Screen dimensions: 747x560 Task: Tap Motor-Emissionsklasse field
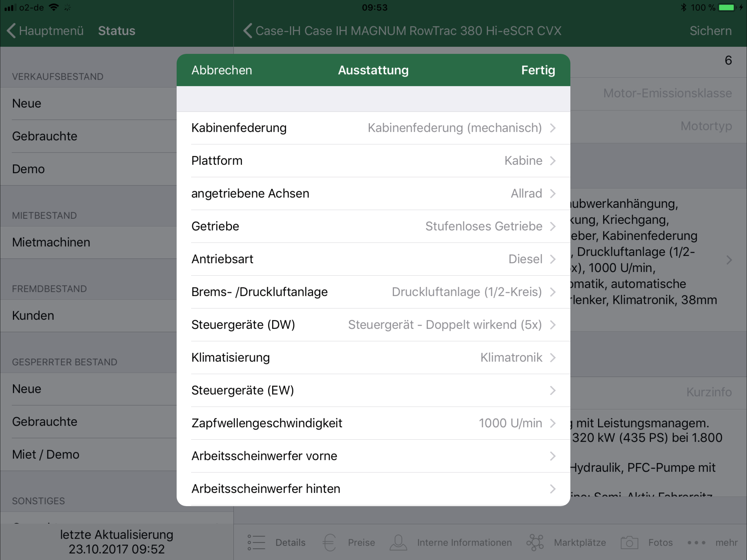(668, 93)
